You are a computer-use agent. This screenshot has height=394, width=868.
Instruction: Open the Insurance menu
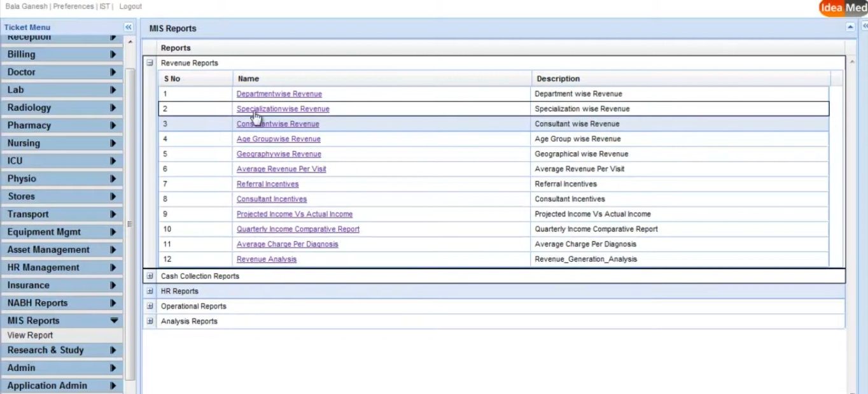pos(62,286)
